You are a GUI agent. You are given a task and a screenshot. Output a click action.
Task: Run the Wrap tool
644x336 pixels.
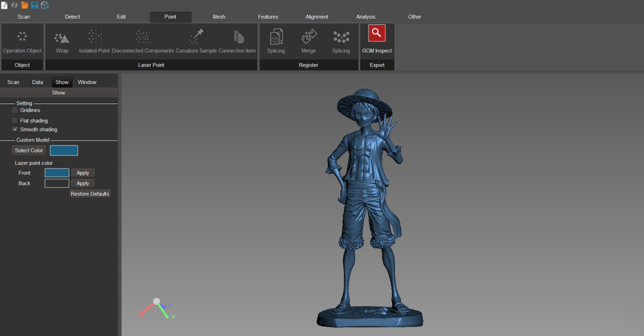click(x=62, y=41)
